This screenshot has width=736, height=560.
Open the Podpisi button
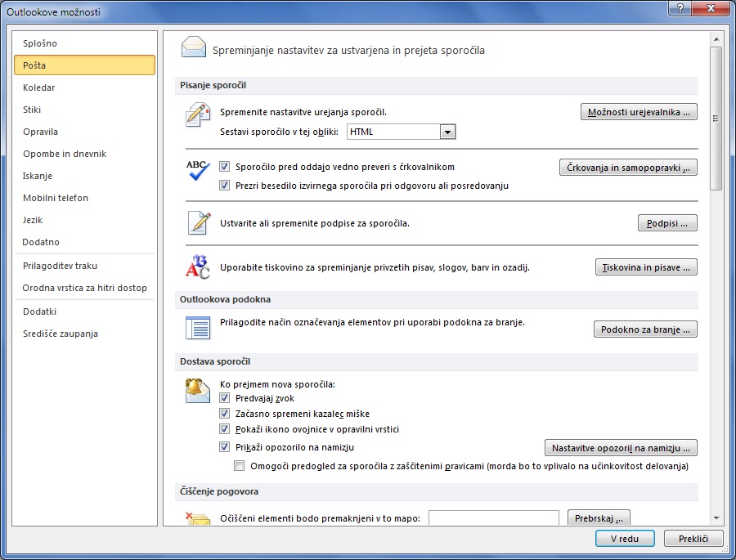tap(667, 223)
